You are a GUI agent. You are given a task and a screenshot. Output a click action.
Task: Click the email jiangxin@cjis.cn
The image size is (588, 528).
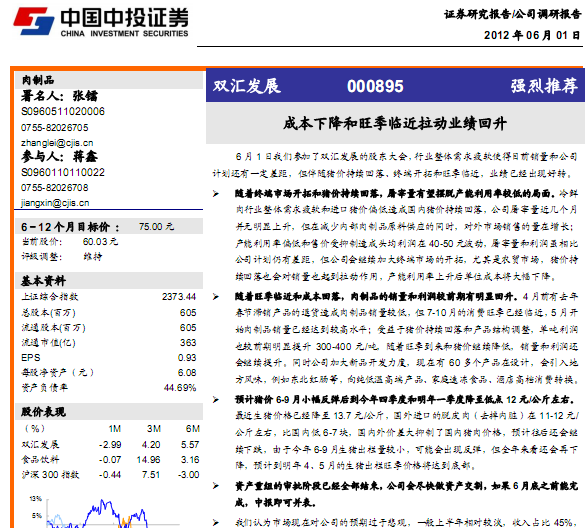55,203
